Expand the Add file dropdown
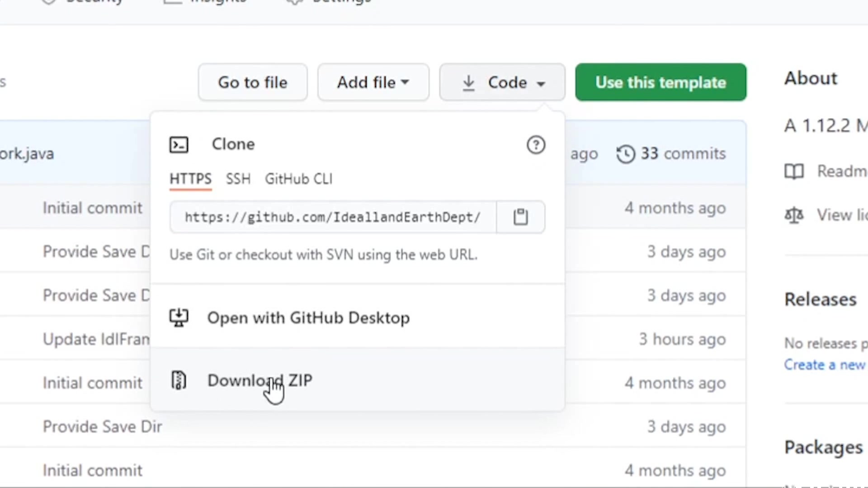 373,82
